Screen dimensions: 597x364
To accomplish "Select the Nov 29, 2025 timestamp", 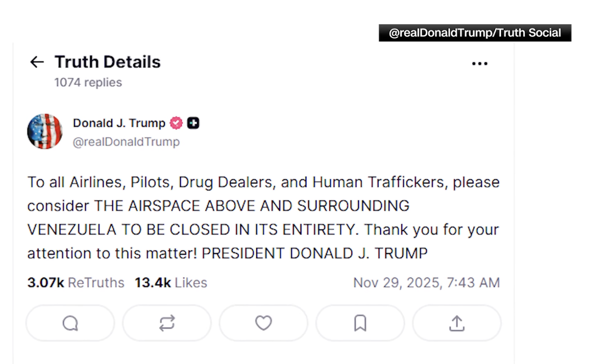I will [426, 282].
